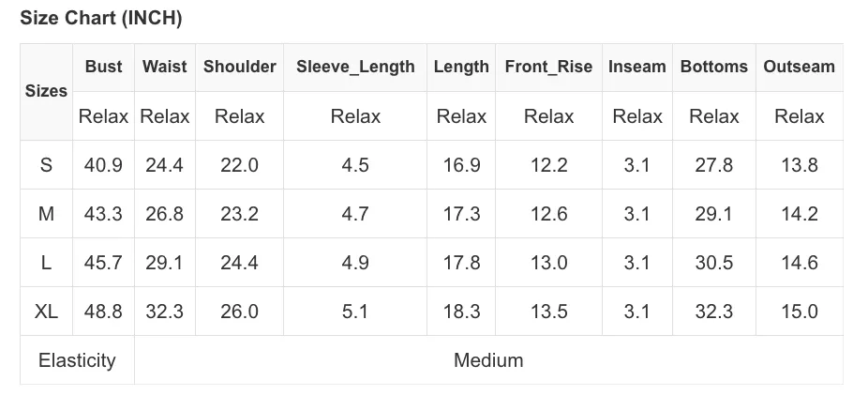Select the S size row label
Screen dimensions: 868x411
[x=46, y=165]
